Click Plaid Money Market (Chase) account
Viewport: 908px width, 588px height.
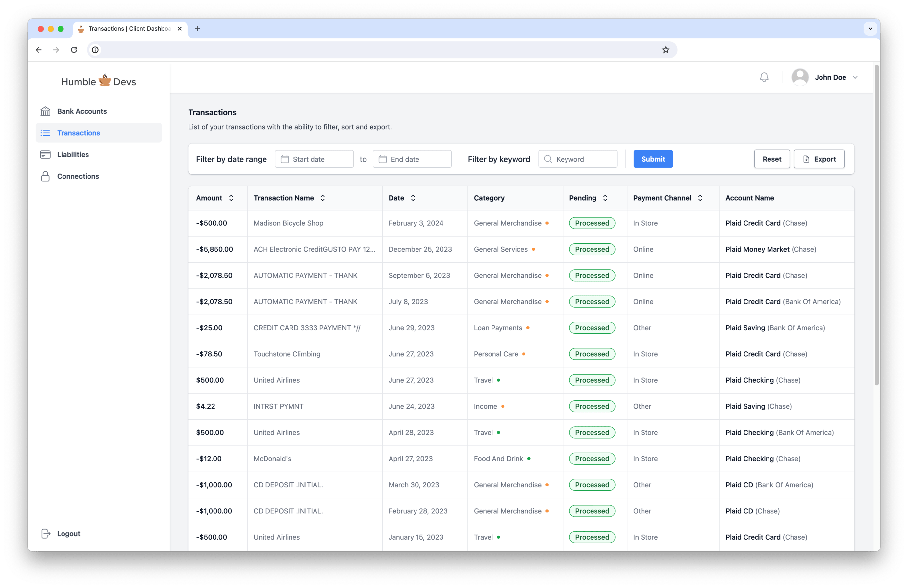click(x=770, y=249)
